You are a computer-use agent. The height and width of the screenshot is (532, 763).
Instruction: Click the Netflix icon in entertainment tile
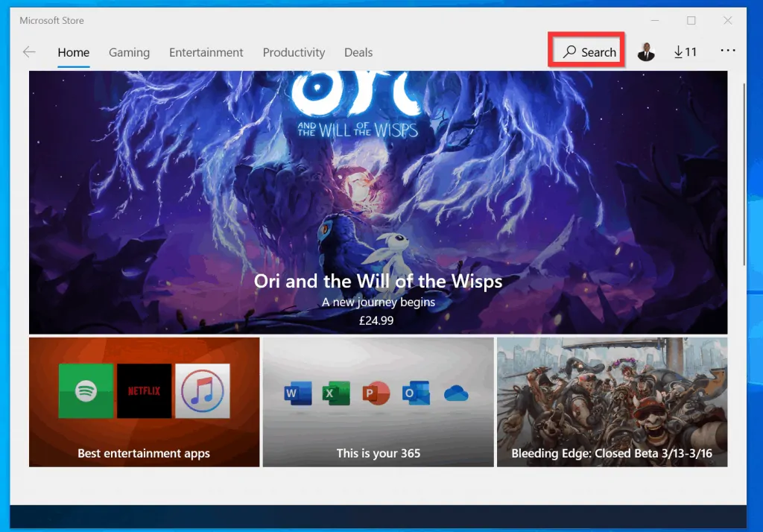click(144, 391)
